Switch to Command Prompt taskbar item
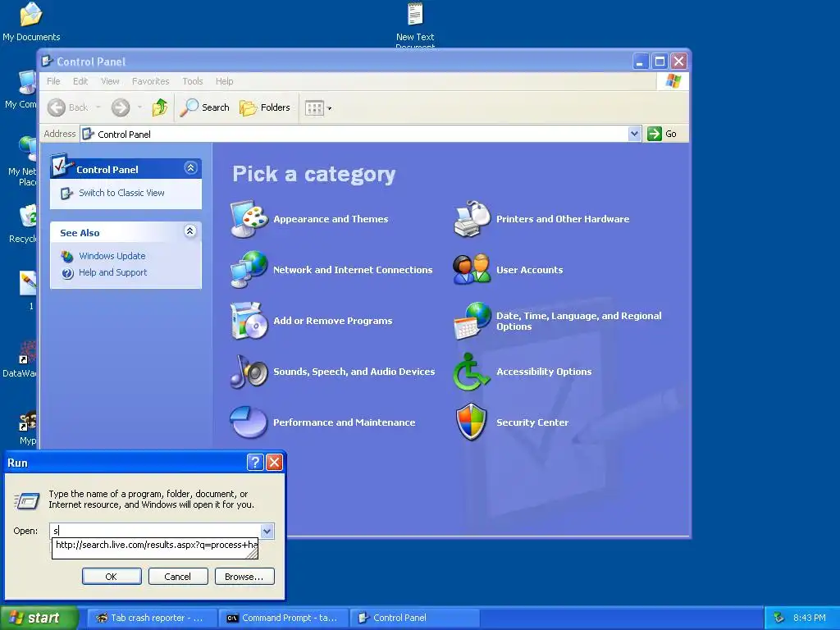This screenshot has width=840, height=630. [x=284, y=618]
